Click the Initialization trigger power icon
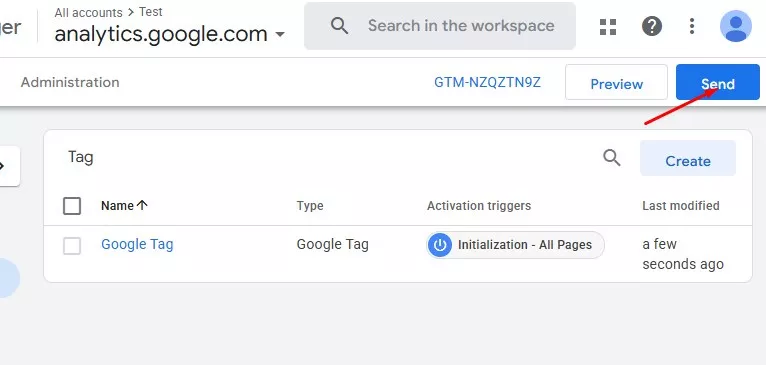This screenshot has width=766, height=365. point(440,245)
